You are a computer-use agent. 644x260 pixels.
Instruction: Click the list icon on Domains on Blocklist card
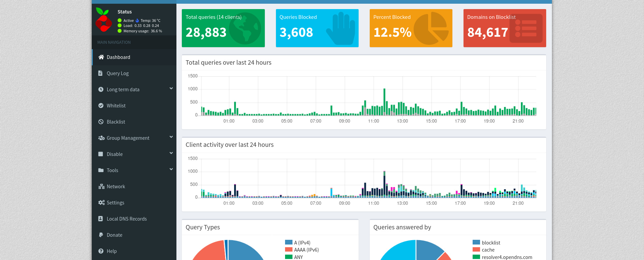(526, 28)
